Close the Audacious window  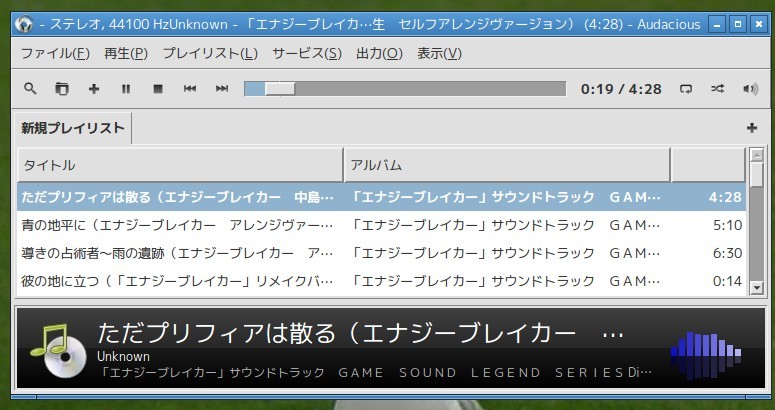[759, 24]
